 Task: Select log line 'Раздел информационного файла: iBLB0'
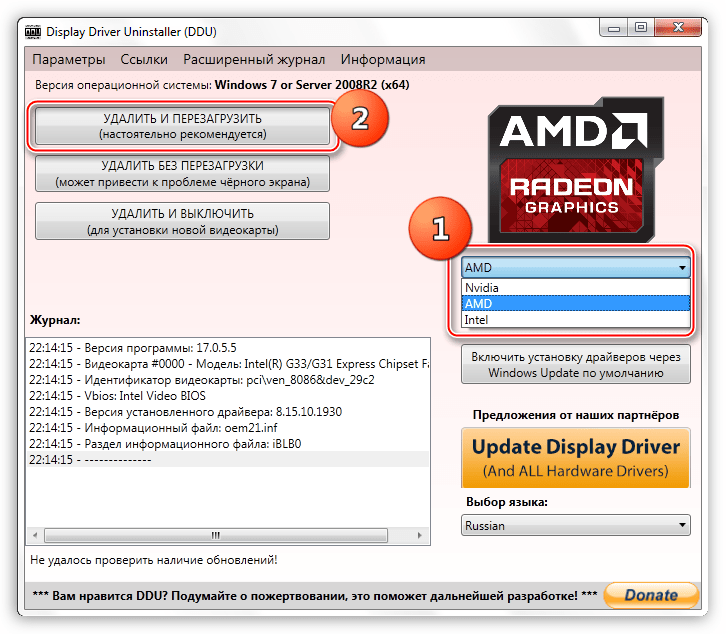pos(228,444)
